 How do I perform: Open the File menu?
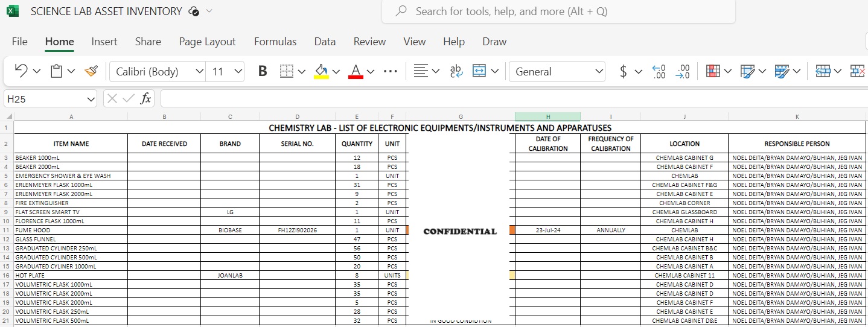click(20, 42)
